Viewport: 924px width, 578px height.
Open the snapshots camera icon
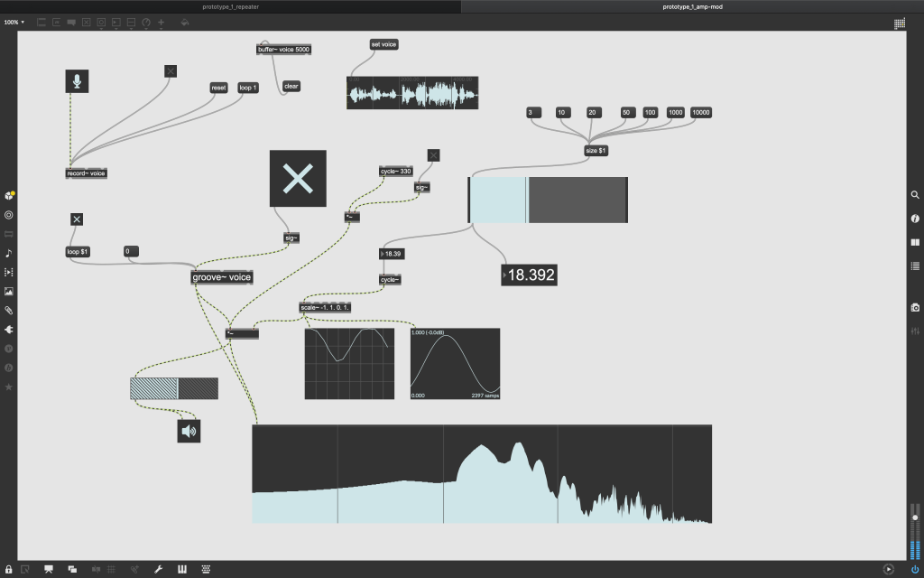coord(915,308)
